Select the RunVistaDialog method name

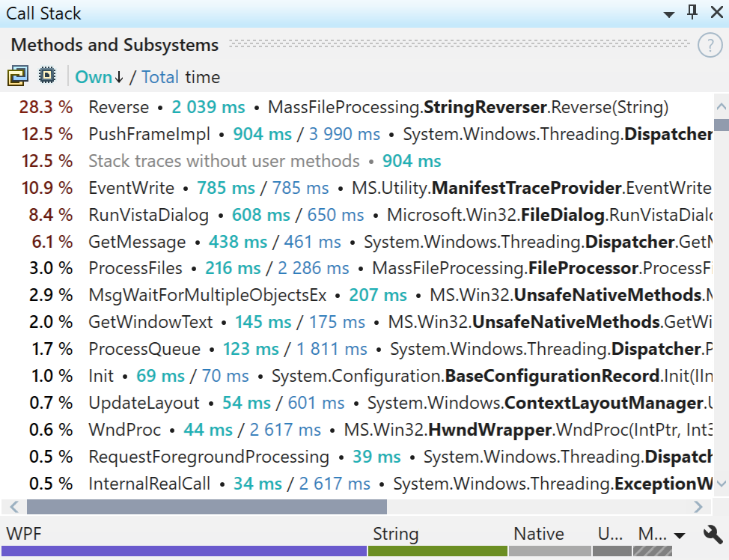pyautogui.click(x=149, y=216)
